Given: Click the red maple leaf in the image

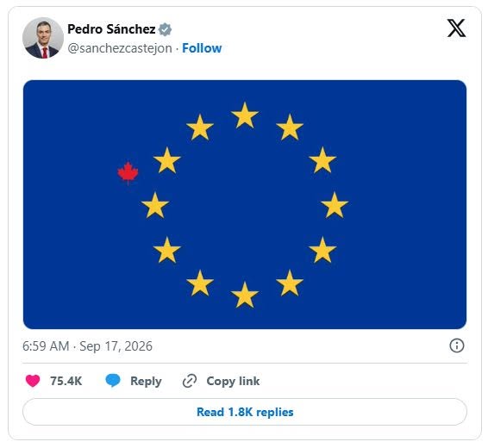Looking at the screenshot, I should [128, 173].
